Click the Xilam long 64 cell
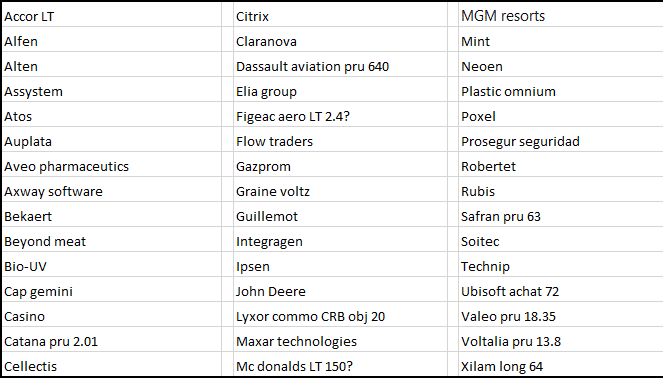Viewport: 663px width, 378px height. click(x=561, y=364)
